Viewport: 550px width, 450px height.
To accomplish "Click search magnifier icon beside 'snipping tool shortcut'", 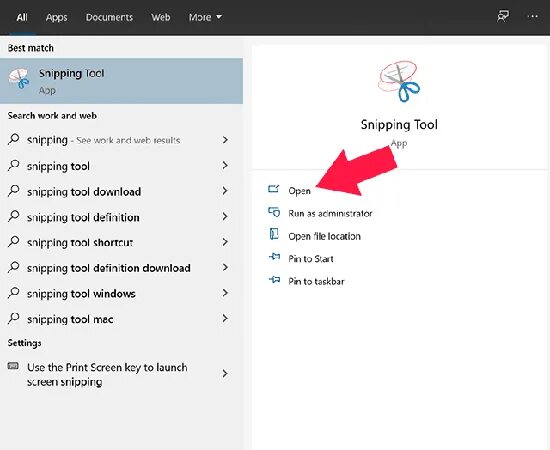I will (x=13, y=241).
